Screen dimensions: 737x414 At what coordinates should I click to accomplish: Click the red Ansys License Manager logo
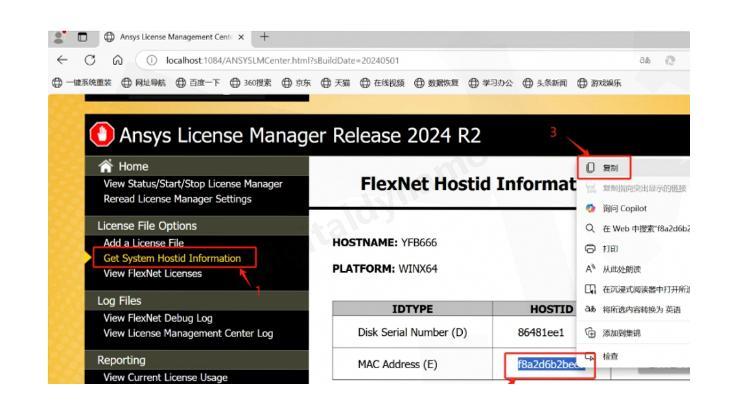coord(102,134)
